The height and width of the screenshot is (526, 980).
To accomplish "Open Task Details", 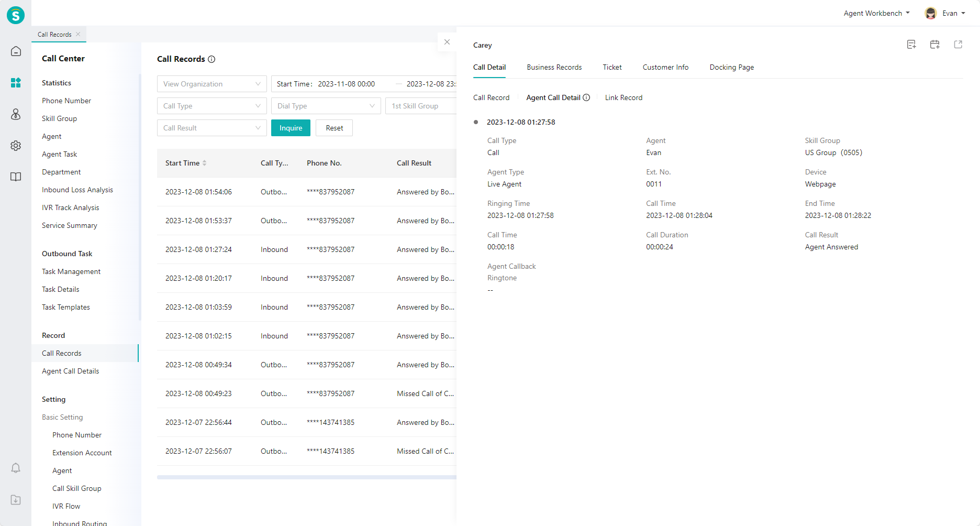I will 61,289.
